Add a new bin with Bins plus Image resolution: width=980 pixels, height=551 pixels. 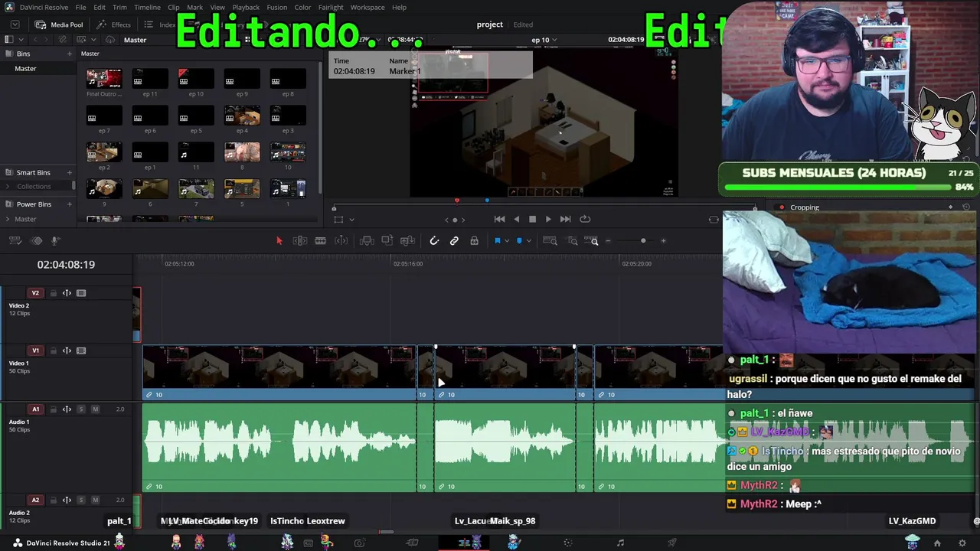click(x=69, y=54)
